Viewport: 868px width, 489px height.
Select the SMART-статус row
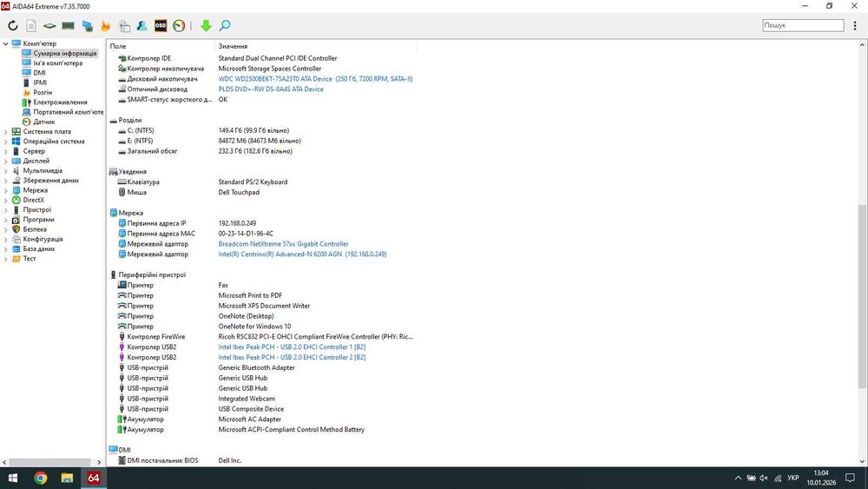click(261, 100)
